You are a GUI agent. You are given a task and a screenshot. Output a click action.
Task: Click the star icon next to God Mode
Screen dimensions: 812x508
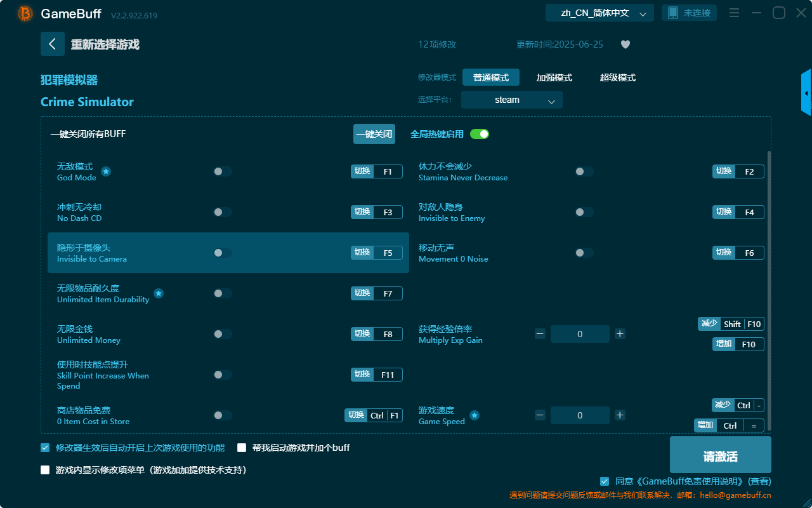(x=105, y=171)
